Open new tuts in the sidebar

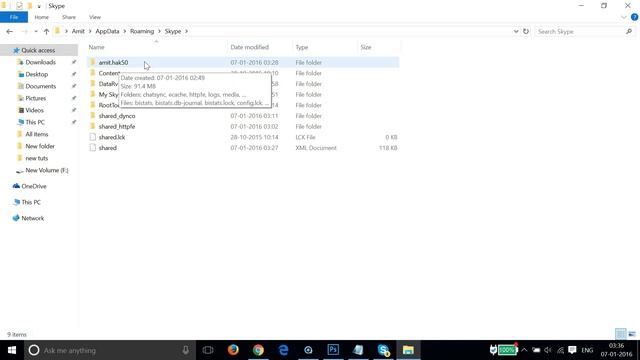tap(37, 158)
